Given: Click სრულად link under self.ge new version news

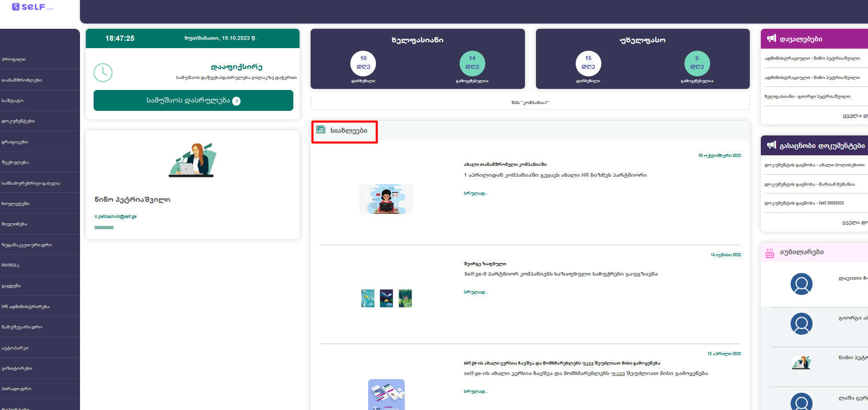Looking at the screenshot, I should point(475,391).
